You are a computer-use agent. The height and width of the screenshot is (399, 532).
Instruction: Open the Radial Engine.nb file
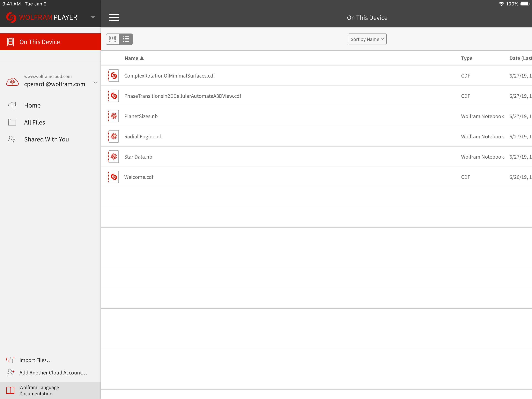(143, 136)
